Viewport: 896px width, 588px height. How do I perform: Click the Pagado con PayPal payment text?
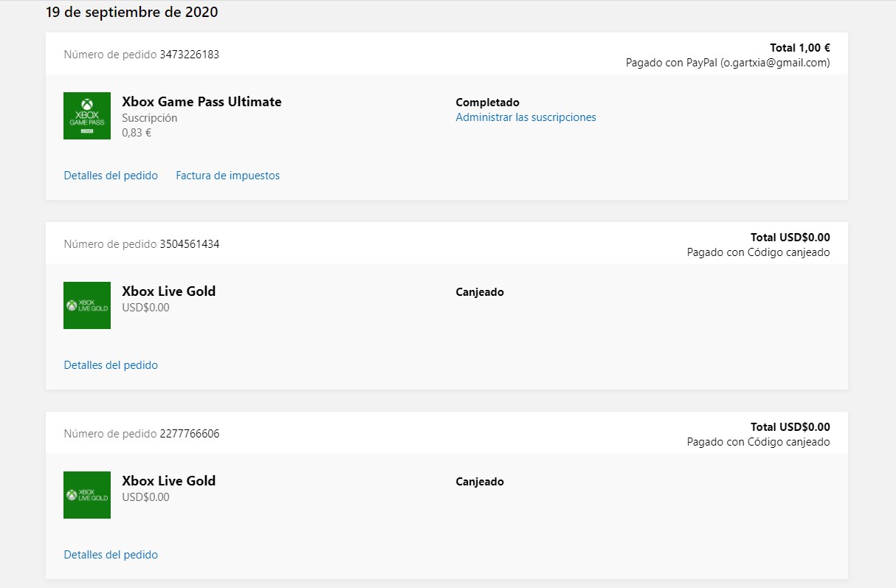point(727,63)
